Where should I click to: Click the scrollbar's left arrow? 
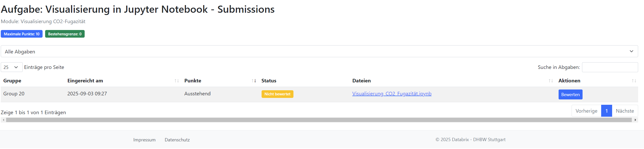click(x=3, y=120)
